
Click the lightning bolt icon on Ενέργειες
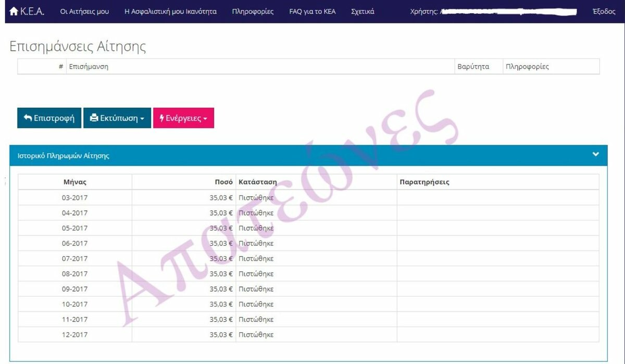(x=162, y=118)
